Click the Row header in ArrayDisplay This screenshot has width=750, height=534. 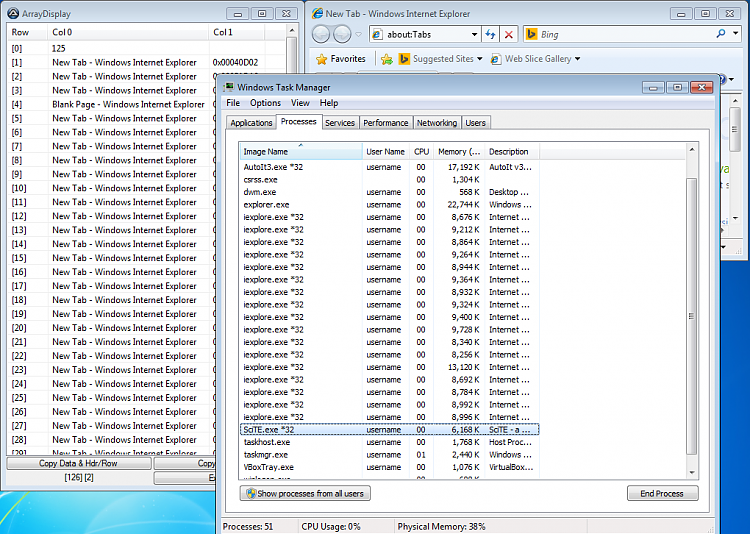pyautogui.click(x=27, y=32)
